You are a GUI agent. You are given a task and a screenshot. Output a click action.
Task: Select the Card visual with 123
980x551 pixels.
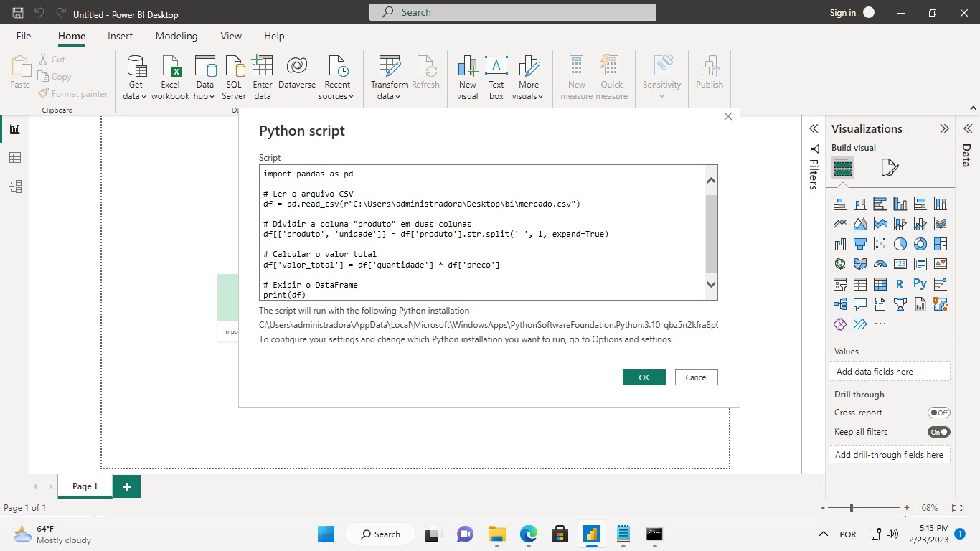[x=900, y=263]
